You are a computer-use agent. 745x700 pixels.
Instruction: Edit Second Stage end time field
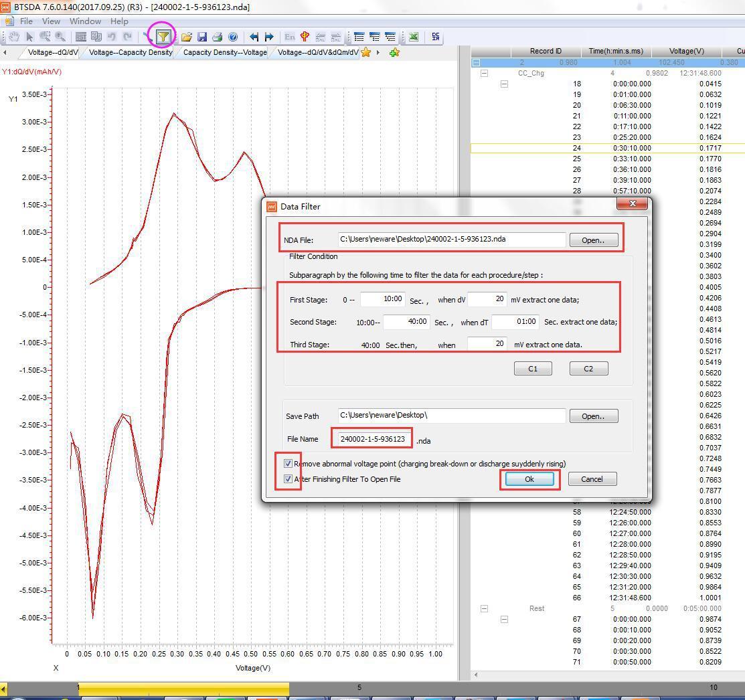[x=406, y=322]
